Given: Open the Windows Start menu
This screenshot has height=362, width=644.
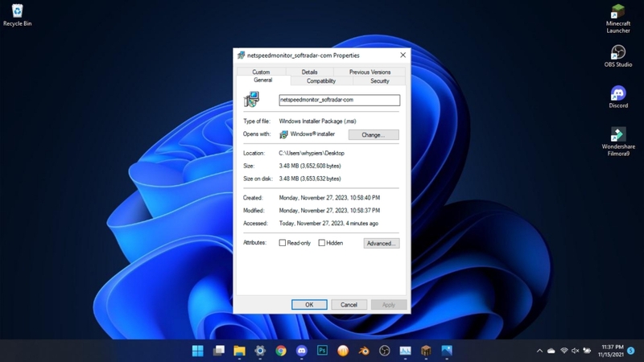Looking at the screenshot, I should click(x=197, y=351).
